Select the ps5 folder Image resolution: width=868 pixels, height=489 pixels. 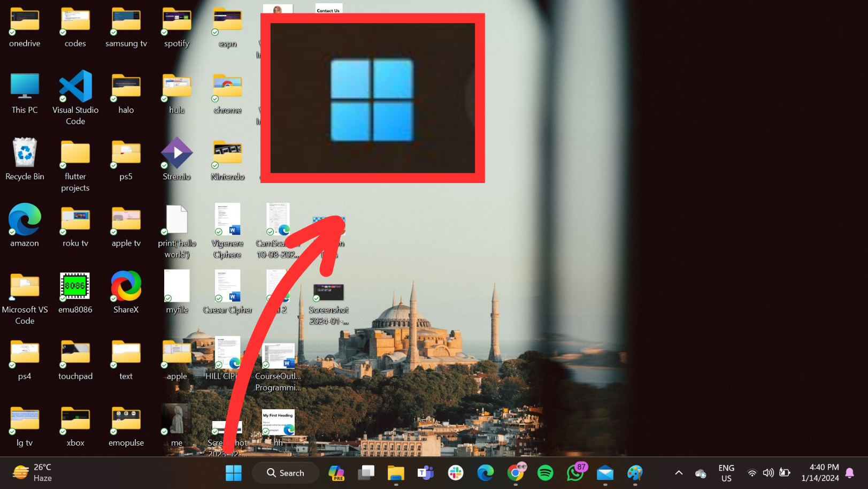(x=126, y=159)
